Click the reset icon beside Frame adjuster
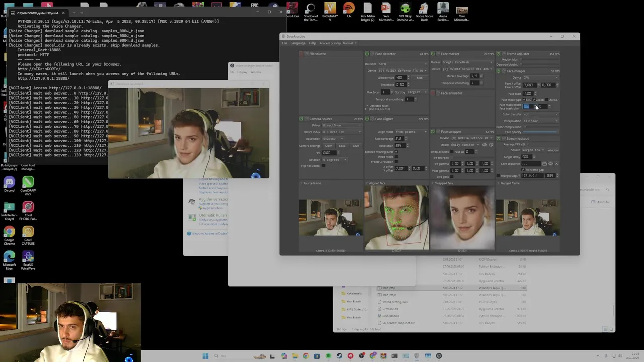 coord(504,54)
